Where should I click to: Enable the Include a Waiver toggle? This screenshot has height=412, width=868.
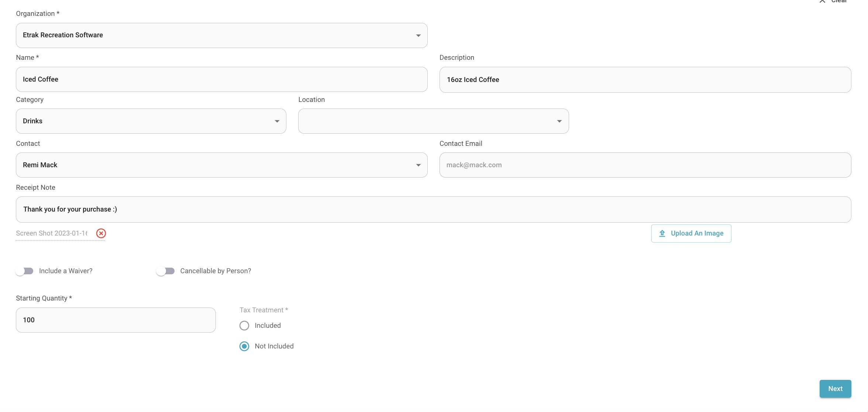tap(24, 271)
